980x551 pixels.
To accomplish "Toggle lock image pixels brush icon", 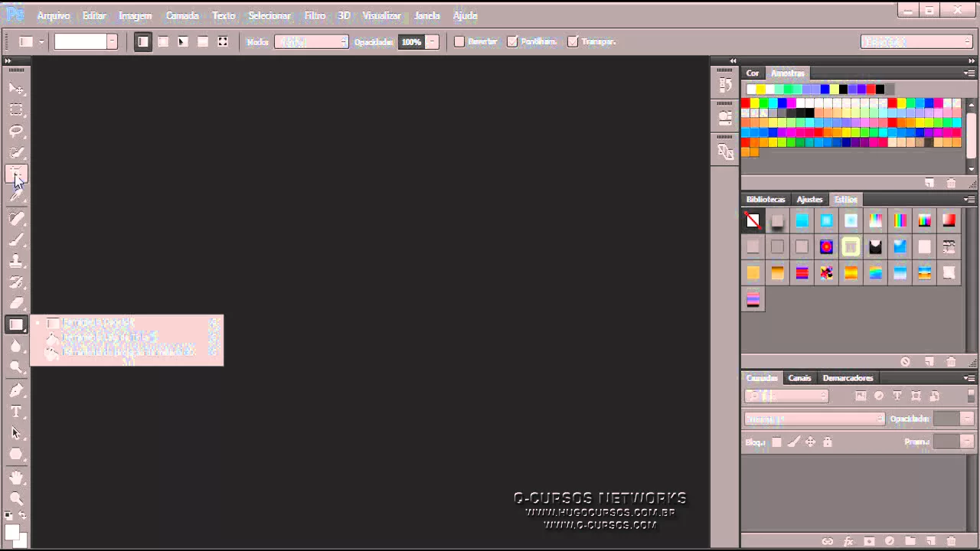I will point(794,442).
